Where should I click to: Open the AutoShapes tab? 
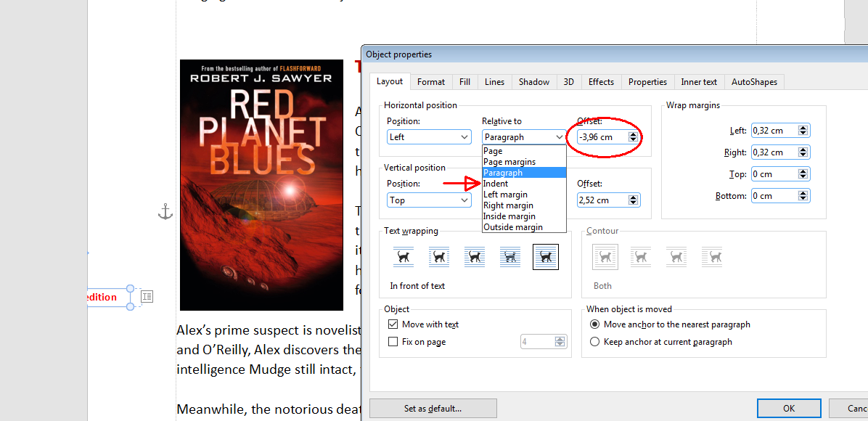[x=753, y=82]
